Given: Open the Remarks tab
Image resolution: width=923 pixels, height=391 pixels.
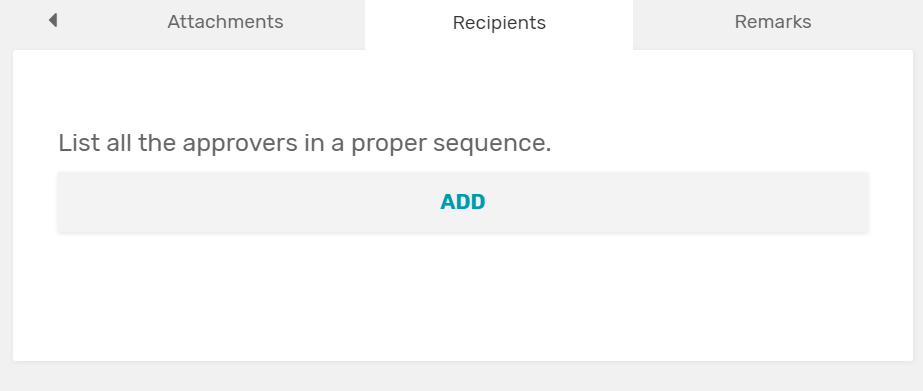Looking at the screenshot, I should (773, 22).
